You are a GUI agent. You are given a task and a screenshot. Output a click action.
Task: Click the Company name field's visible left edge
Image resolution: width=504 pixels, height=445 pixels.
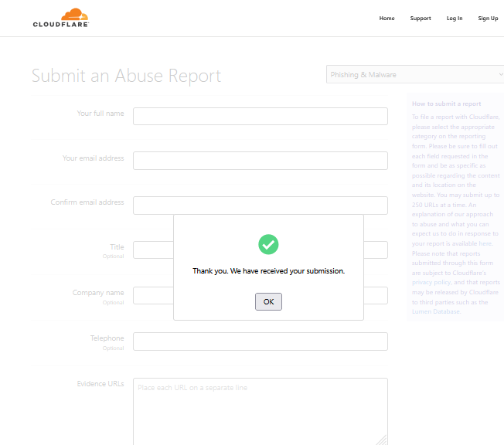click(153, 295)
